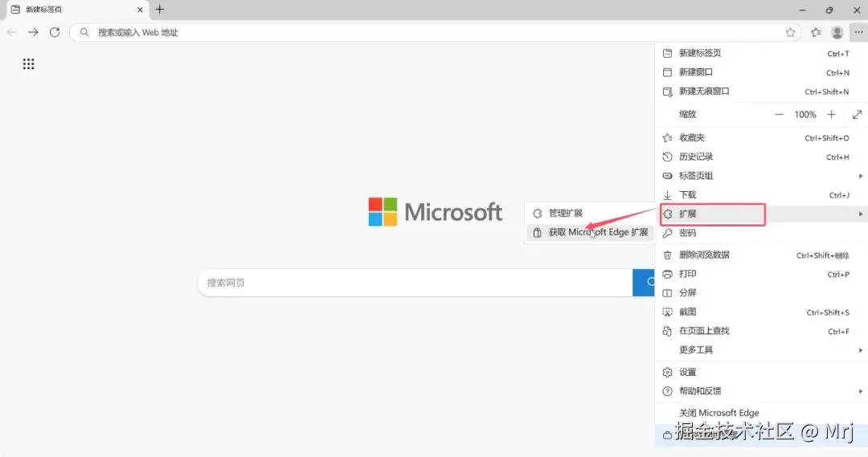Click the browser forward arrow
The width and height of the screenshot is (868, 457).
33,33
